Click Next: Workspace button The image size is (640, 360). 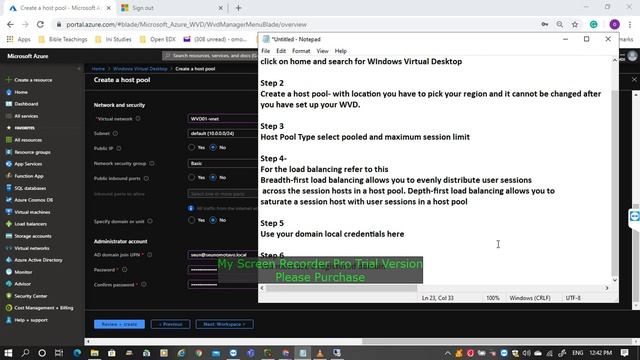tap(224, 324)
